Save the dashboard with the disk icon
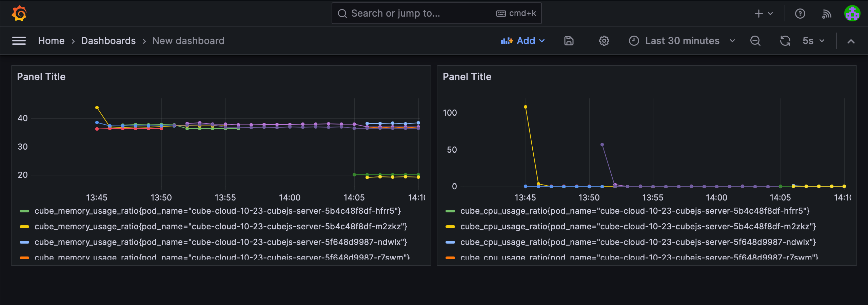The width and height of the screenshot is (868, 305). [x=569, y=41]
